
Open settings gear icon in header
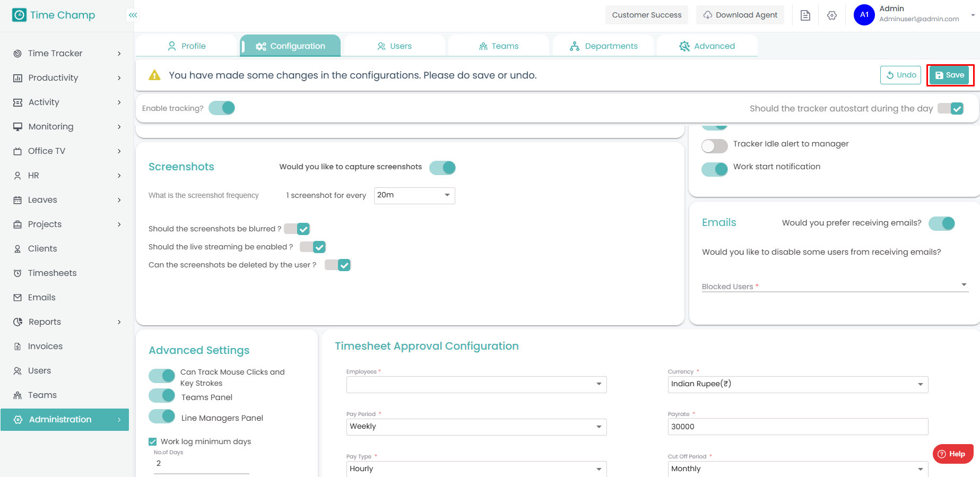point(831,15)
